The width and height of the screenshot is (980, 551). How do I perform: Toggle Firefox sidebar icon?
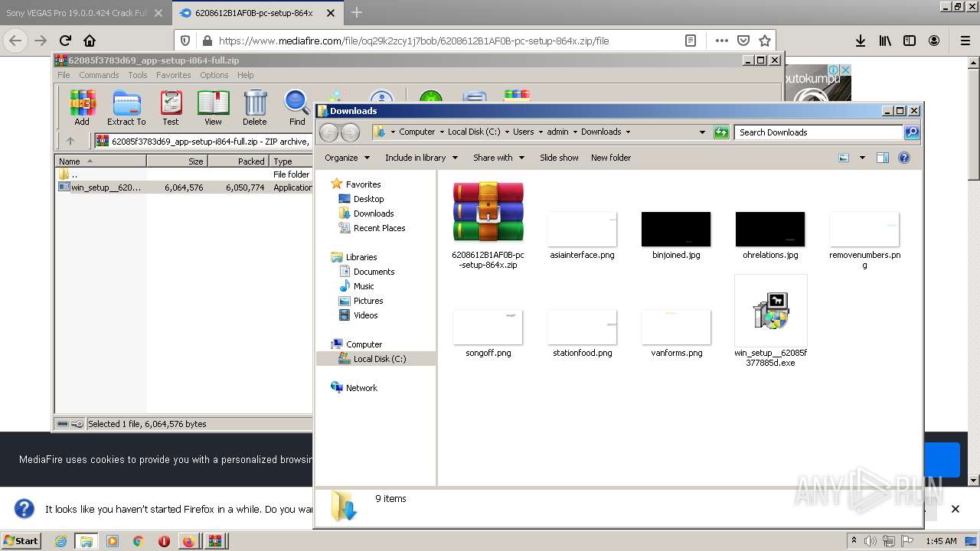point(910,41)
